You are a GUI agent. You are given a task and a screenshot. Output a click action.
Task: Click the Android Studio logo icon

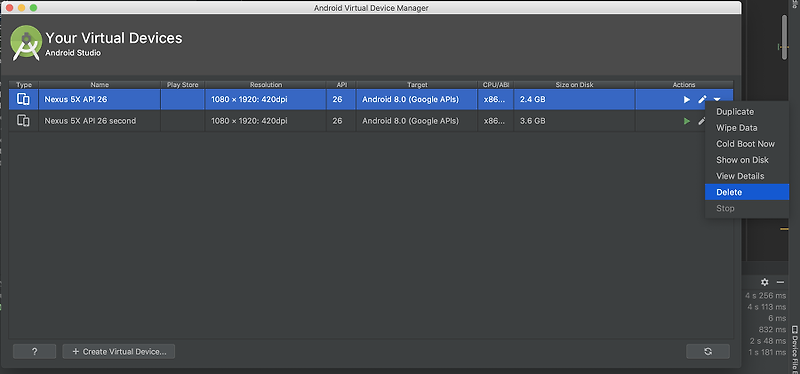(x=26, y=43)
